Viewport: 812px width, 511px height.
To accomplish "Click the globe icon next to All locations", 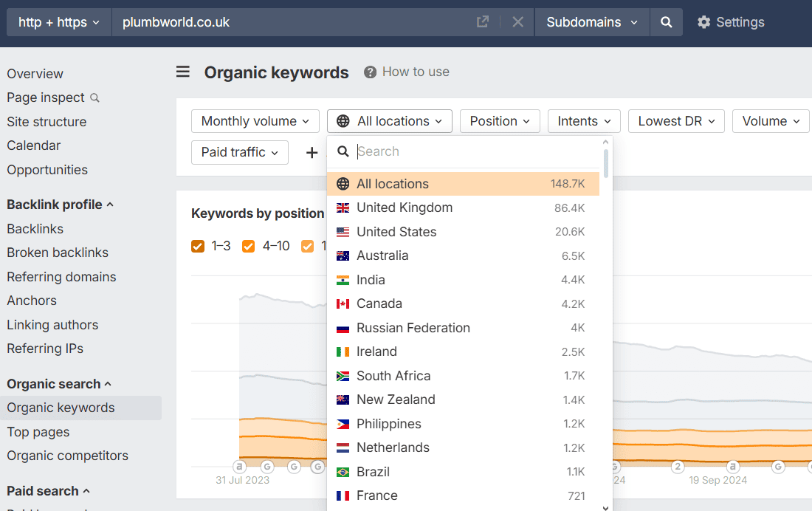I will [x=345, y=120].
